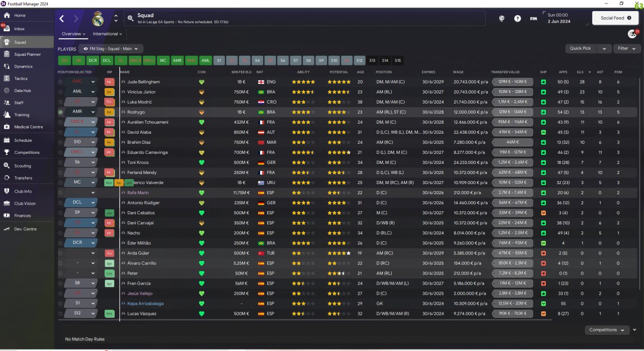Open the Medical Centre

(x=27, y=127)
